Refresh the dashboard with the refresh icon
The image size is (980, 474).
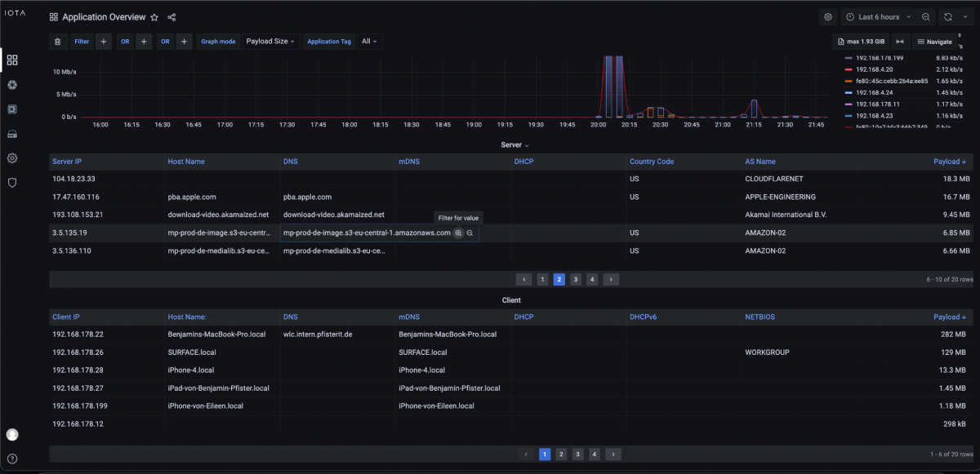948,17
